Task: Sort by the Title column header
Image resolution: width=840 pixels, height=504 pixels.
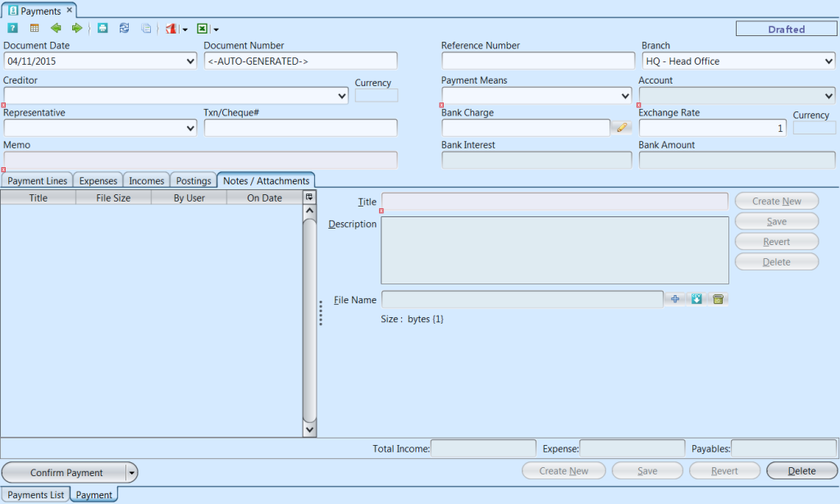Action: (38, 198)
